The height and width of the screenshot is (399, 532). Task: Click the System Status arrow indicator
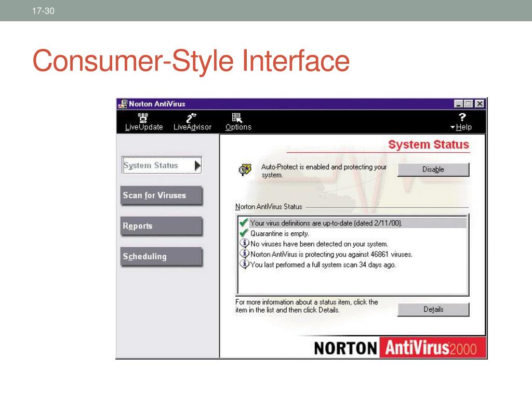coord(197,166)
